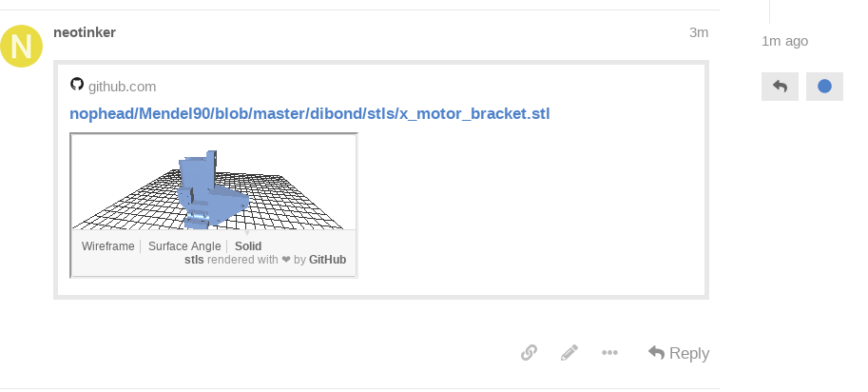Open the github.com source label
The height and width of the screenshot is (392, 868).
[x=123, y=87]
